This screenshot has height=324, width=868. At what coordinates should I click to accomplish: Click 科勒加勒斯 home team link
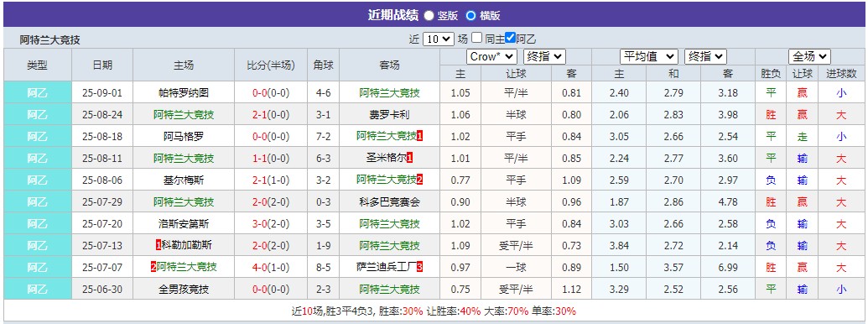pos(186,245)
